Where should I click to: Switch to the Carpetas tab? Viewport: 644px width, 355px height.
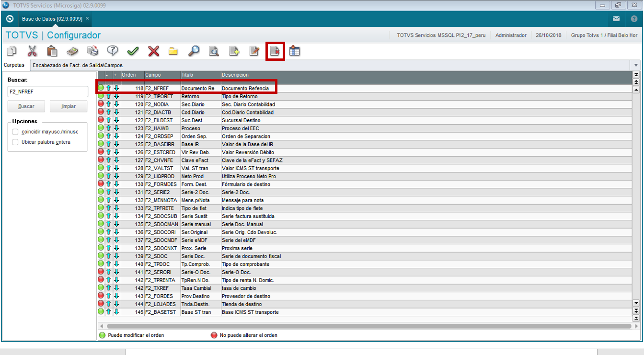(14, 65)
